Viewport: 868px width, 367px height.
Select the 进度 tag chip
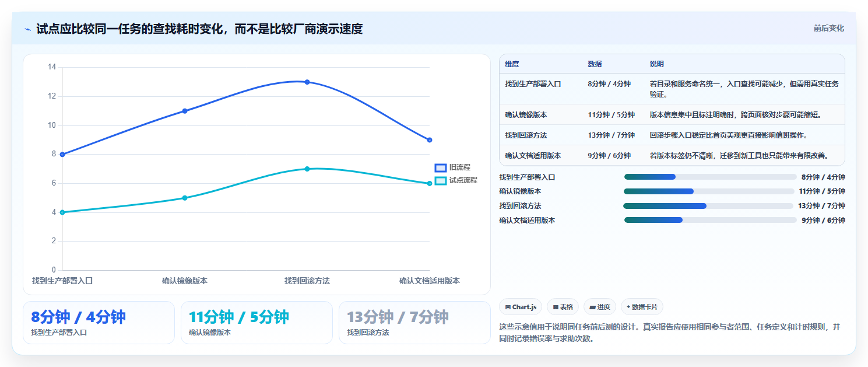tap(599, 307)
